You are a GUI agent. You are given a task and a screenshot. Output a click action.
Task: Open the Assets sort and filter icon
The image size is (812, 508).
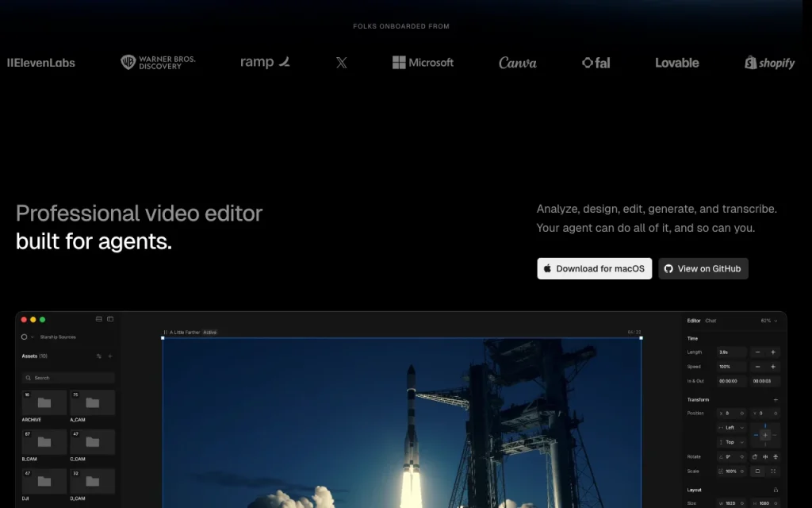[x=99, y=356]
